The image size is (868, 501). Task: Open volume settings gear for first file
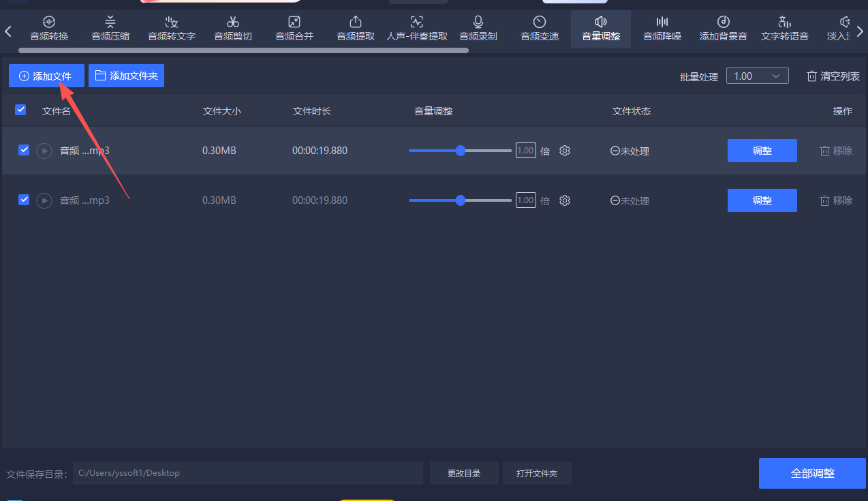565,151
